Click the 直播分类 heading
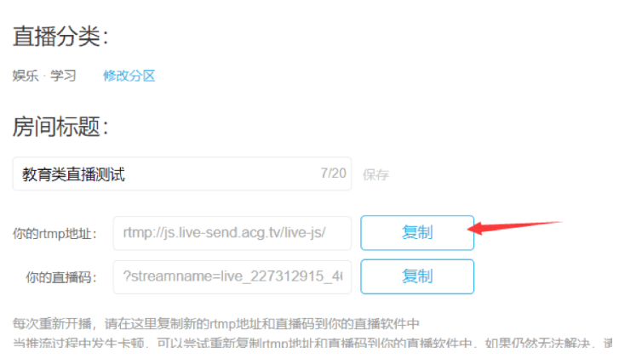Viewport: 619px width, 364px height. (60, 37)
